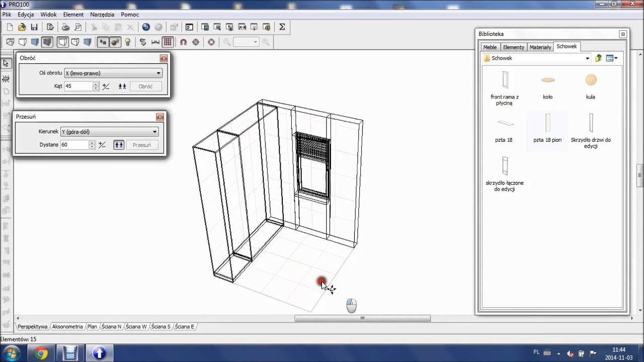Select the wireframe view mode icon

tap(10, 42)
